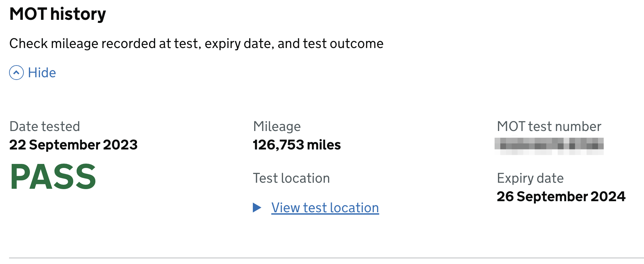Click the '126,753' mileage figure
The image size is (644, 264).
coord(278,145)
